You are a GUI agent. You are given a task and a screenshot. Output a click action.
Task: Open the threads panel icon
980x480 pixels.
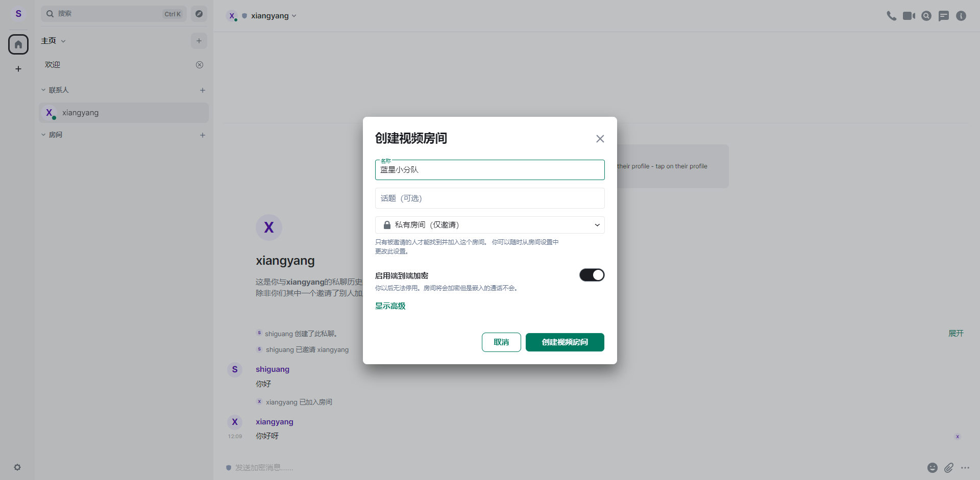944,16
